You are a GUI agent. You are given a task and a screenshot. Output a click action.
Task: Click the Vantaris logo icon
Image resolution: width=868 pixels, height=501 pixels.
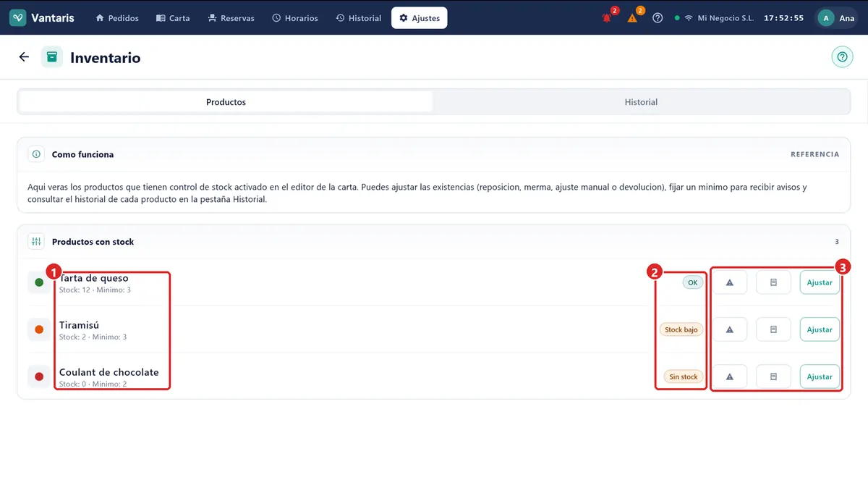coord(17,18)
